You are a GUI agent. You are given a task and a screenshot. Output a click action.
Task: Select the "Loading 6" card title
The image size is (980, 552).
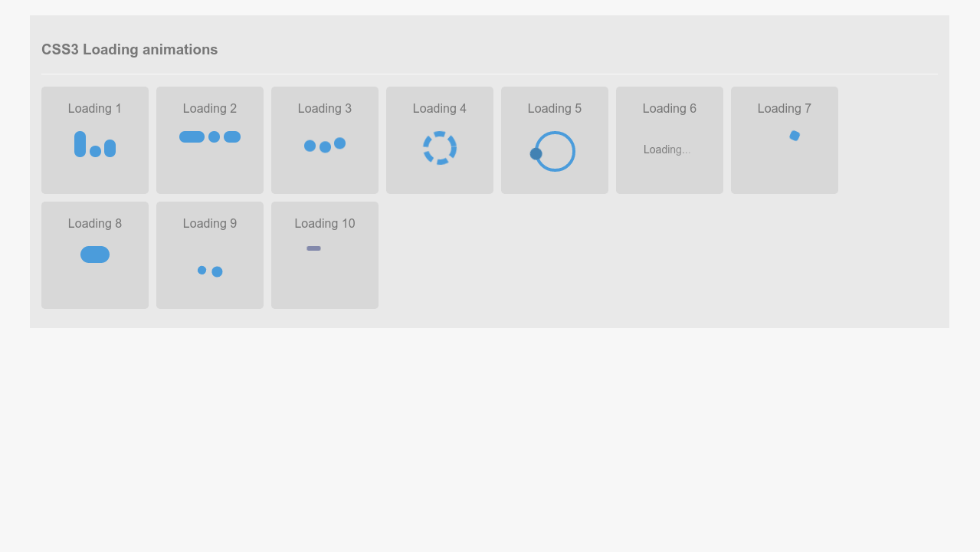tap(670, 109)
